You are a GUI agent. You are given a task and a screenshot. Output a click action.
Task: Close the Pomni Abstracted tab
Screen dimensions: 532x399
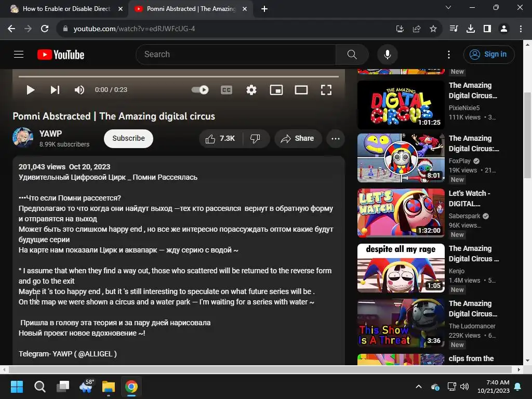(x=245, y=9)
